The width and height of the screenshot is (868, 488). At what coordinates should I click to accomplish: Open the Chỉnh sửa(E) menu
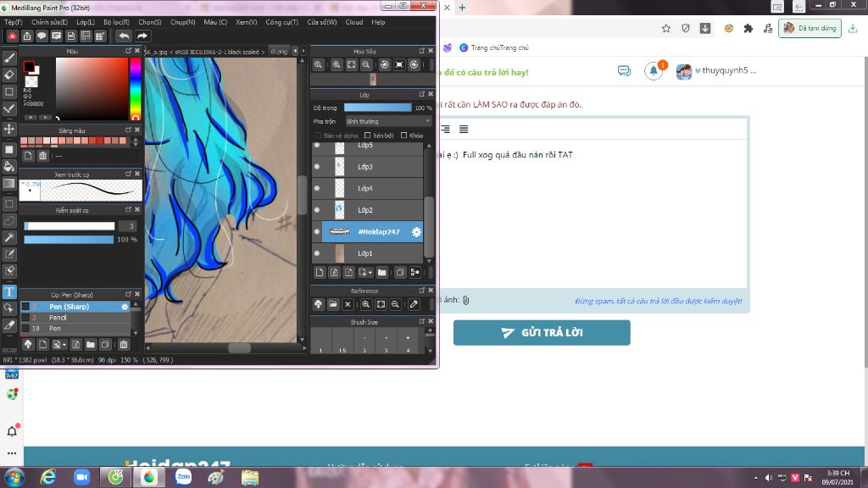coord(49,22)
